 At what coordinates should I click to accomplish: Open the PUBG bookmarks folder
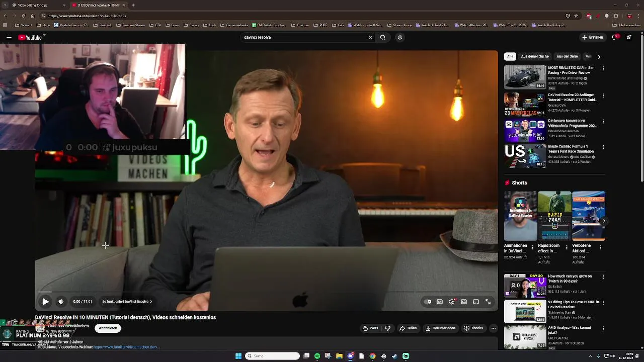(x=320, y=25)
